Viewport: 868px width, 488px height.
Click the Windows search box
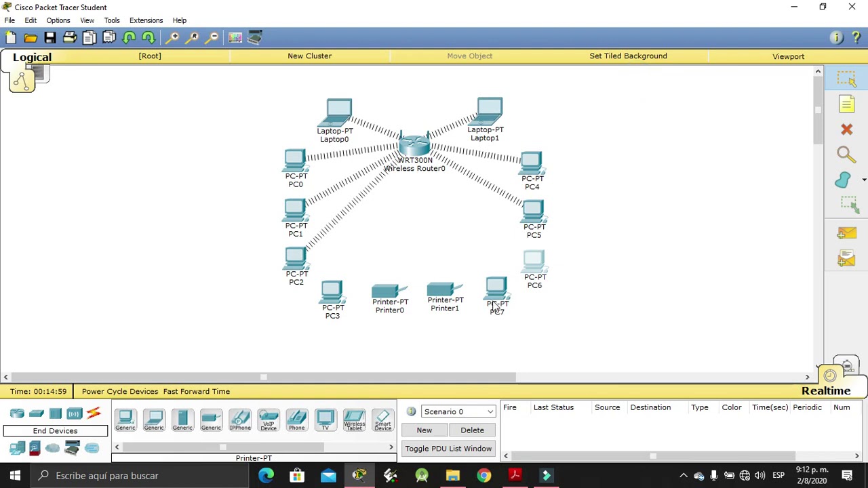coord(139,476)
